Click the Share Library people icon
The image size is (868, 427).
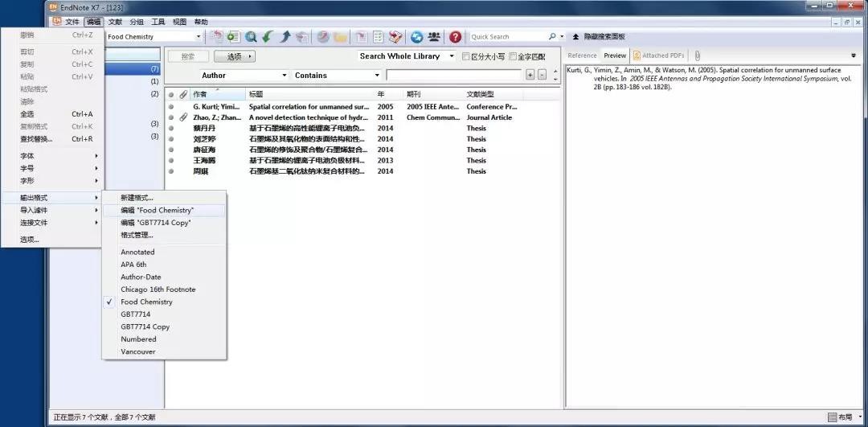click(434, 36)
